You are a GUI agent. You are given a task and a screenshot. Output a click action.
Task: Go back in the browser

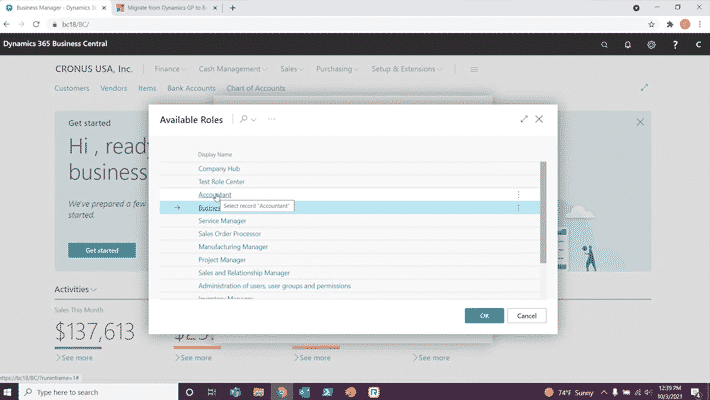tap(7, 24)
